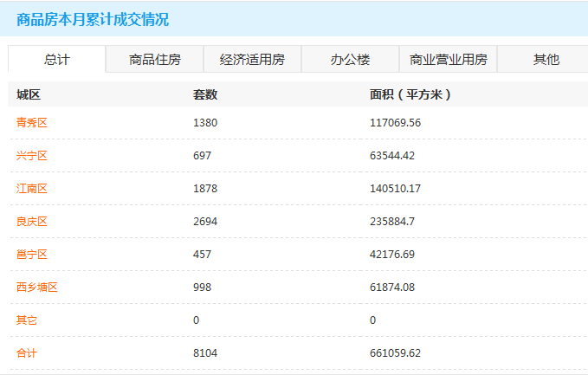
Task: Click the 面积（平方米） column header
Action: point(410,94)
